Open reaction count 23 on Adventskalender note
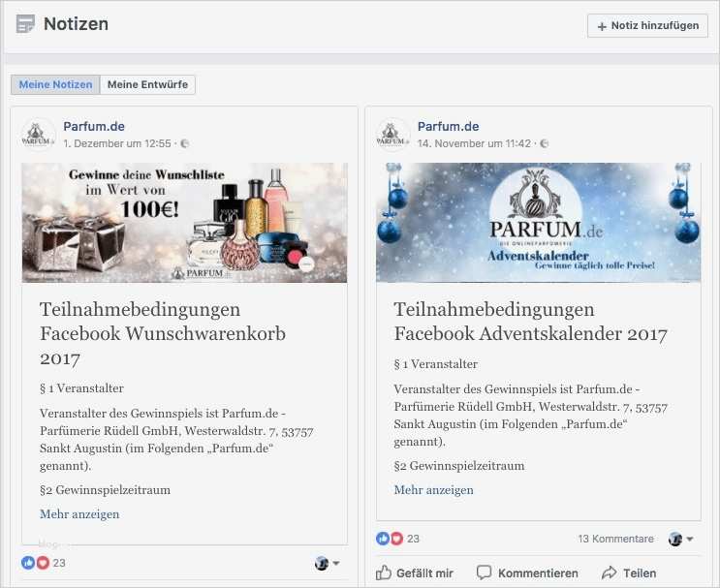 413,539
